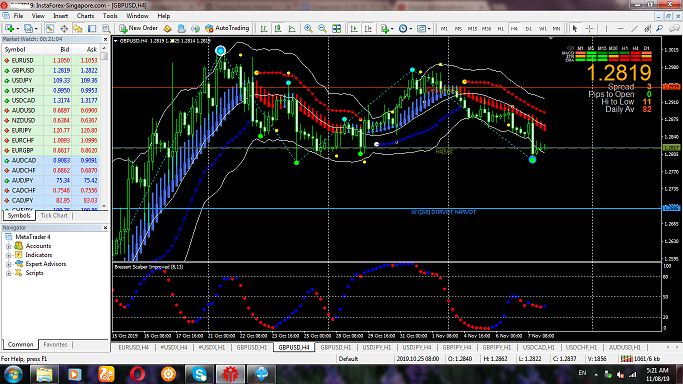Screen dimensions: 683x384
Task: Open the Indicators list dropdown arrow
Action: (392, 29)
